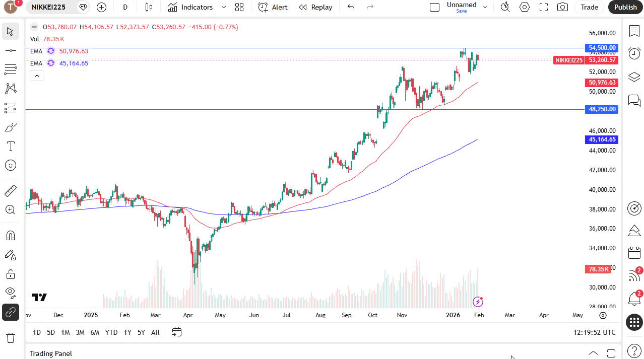Image resolution: width=644 pixels, height=359 pixels.
Task: Select the 1D time range
Action: pos(37,332)
